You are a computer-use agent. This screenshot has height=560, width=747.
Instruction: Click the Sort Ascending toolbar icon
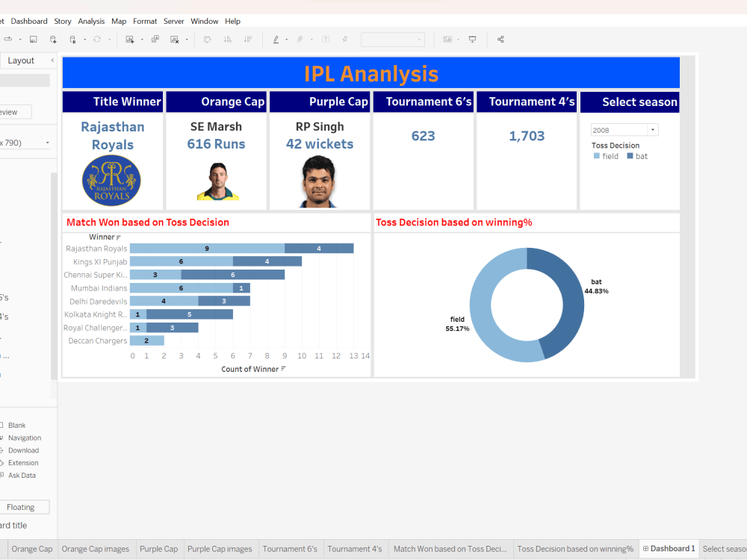pyautogui.click(x=229, y=39)
